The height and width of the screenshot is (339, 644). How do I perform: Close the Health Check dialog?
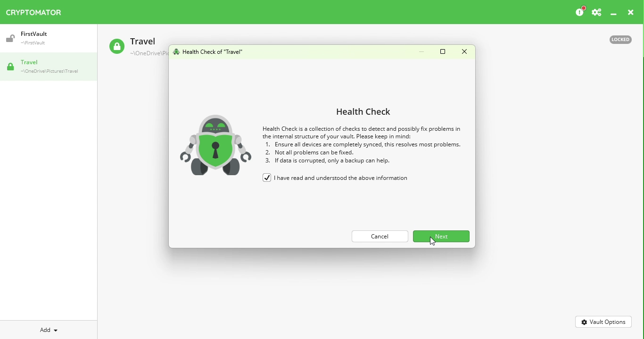[465, 52]
